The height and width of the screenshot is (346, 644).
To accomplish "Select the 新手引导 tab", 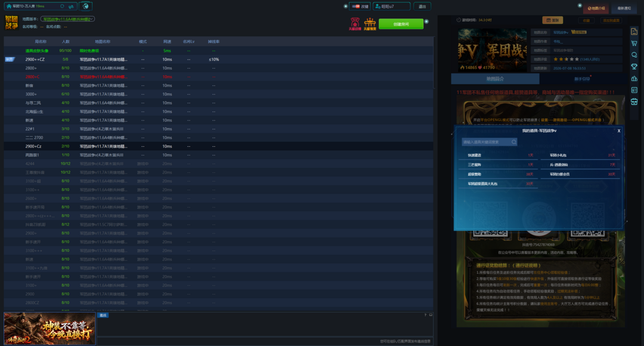I will pos(581,79).
